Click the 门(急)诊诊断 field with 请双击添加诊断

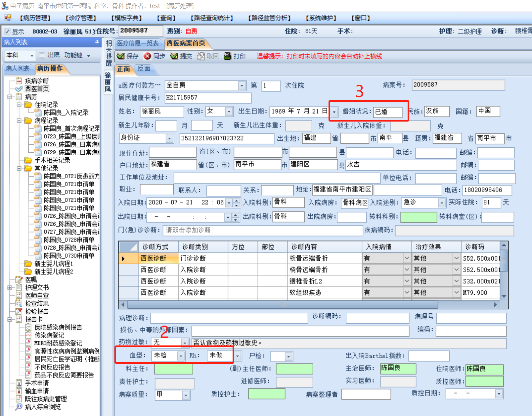(263, 230)
